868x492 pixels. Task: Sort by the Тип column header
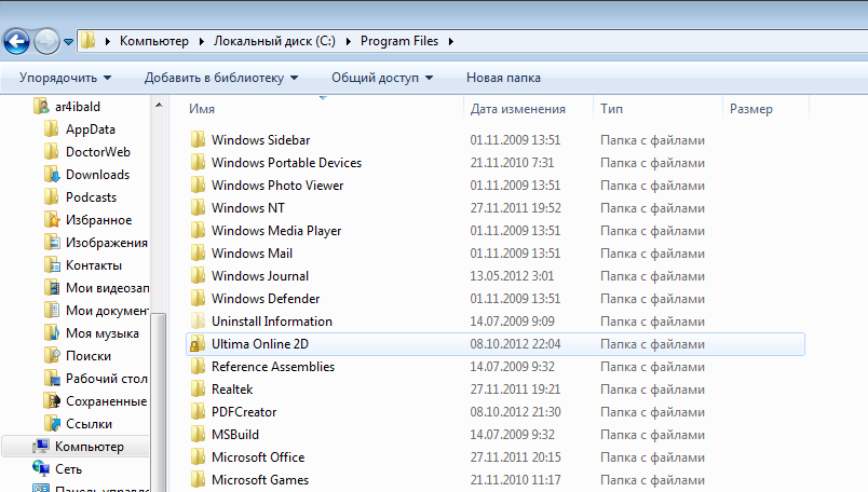(611, 109)
